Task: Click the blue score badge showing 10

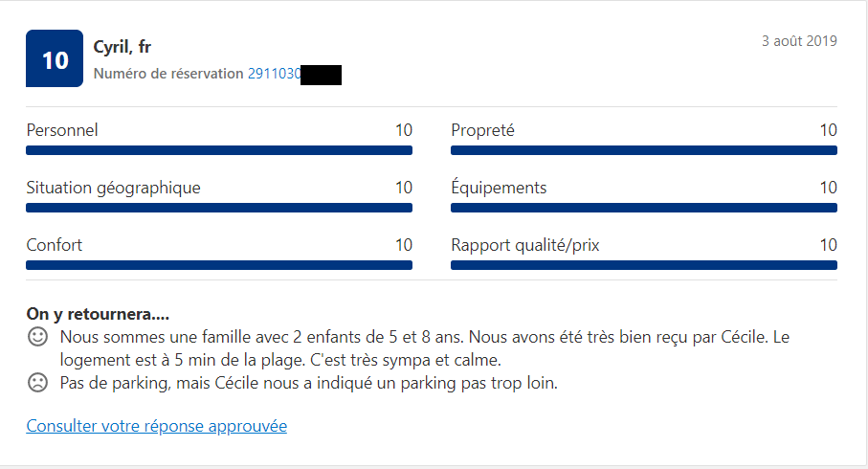Action: coord(55,59)
